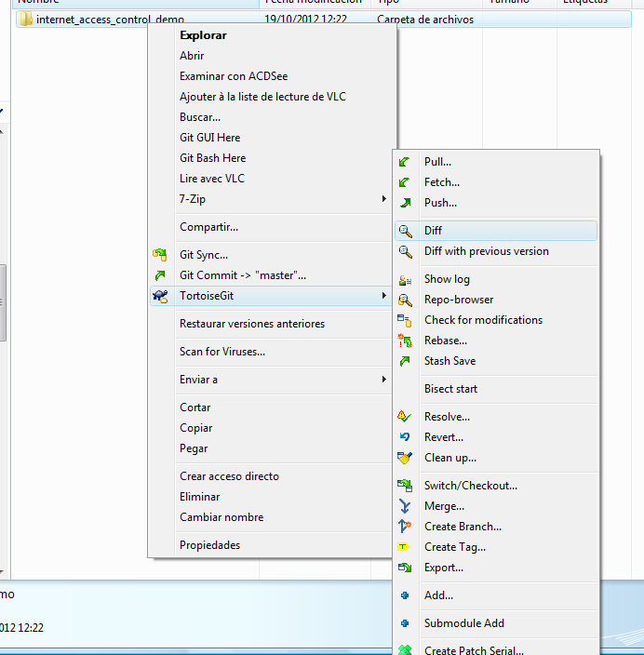This screenshot has width=644, height=655.
Task: Click the Diff with previous version icon
Action: click(405, 251)
